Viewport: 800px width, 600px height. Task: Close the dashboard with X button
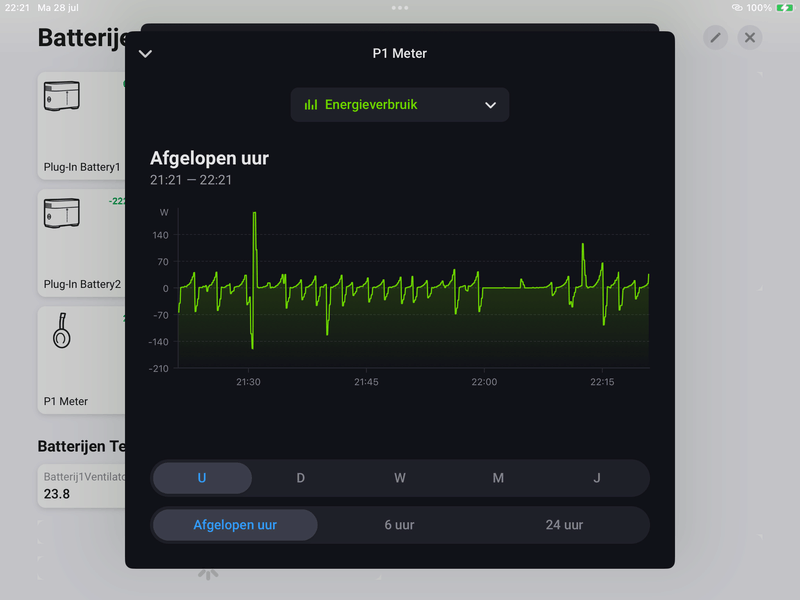[749, 37]
